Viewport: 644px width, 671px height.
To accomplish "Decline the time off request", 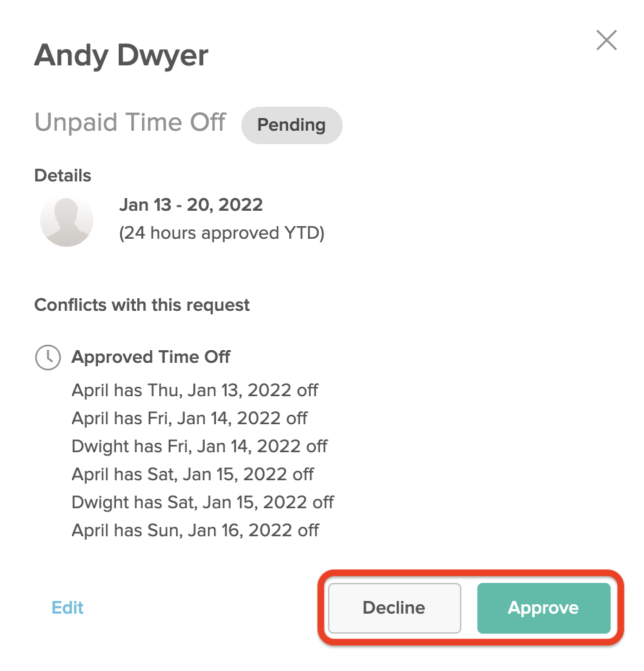I will coord(394,608).
